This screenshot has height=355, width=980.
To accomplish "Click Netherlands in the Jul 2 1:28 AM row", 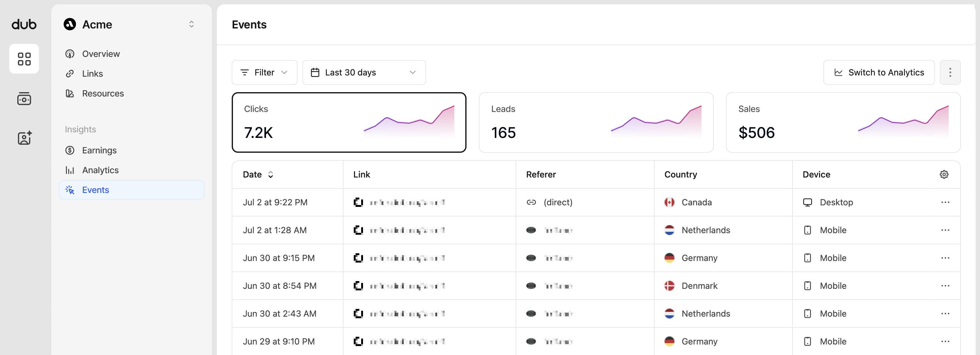I will [706, 230].
